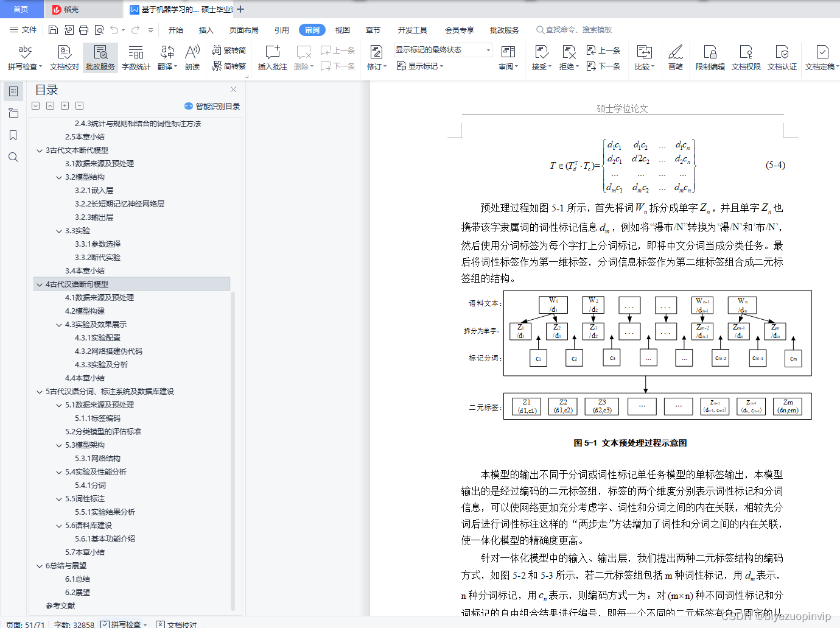
Task: Click the print icon in quick toolbar
Action: [84, 30]
